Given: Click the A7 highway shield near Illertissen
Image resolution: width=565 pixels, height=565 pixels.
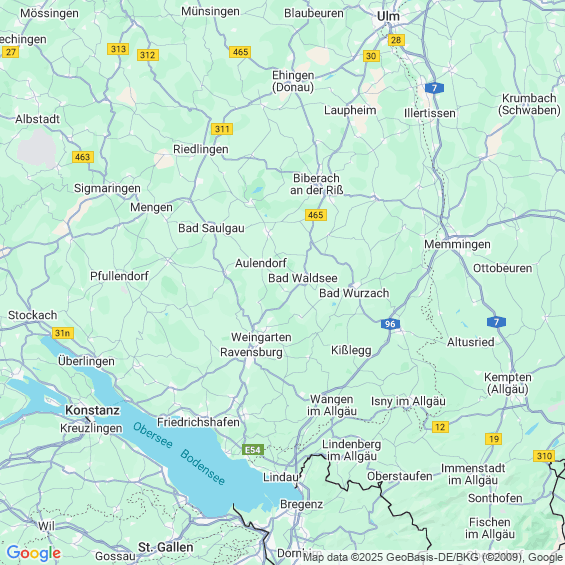Looking at the screenshot, I should [434, 88].
